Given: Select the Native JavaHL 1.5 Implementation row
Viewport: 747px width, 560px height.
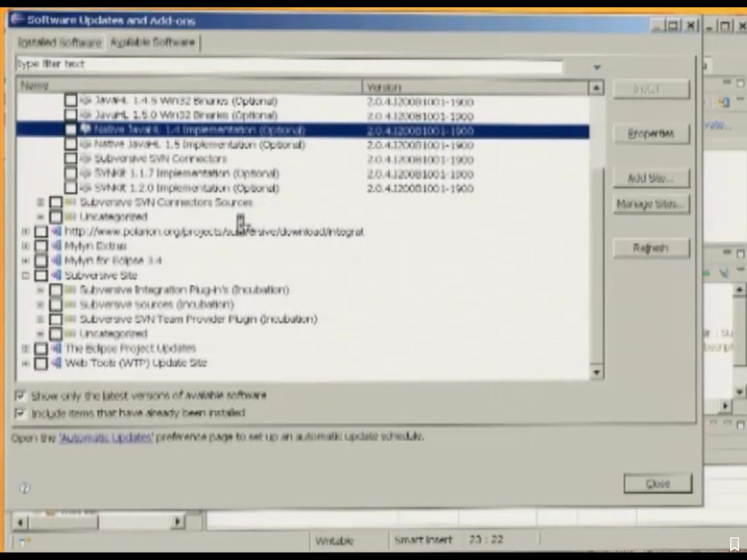Looking at the screenshot, I should (303, 144).
